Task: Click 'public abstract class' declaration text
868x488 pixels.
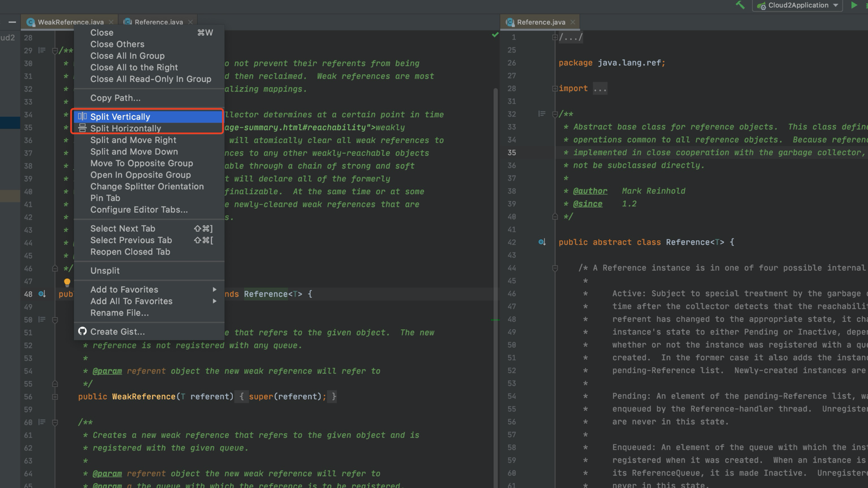Action: pos(610,242)
